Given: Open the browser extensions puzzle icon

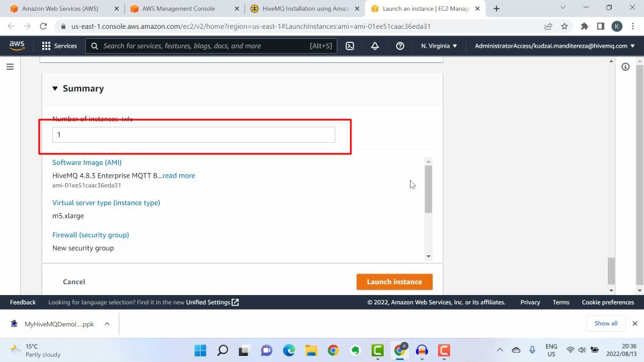Looking at the screenshot, I should click(x=584, y=26).
